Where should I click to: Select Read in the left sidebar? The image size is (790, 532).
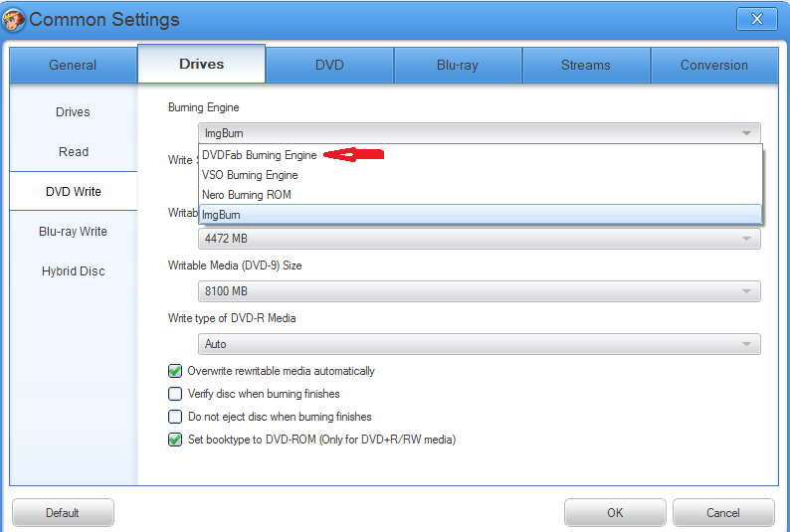(x=73, y=151)
